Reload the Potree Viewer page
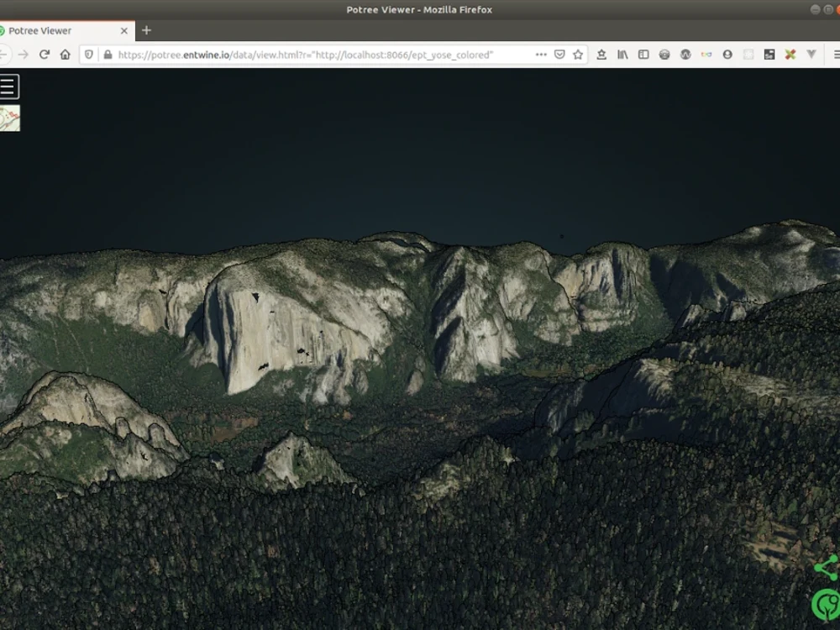Screen dimensions: 840x630 pyautogui.click(x=45, y=54)
